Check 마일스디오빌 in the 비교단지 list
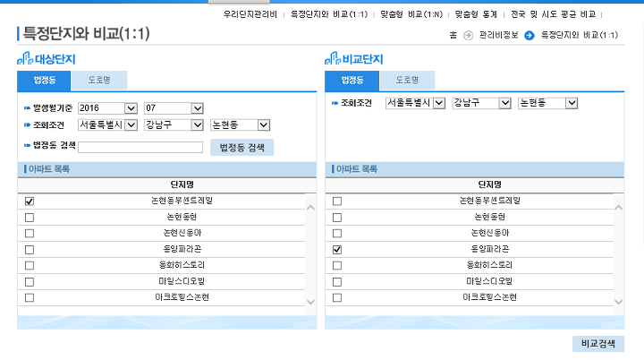Image resolution: width=644 pixels, height=360 pixels. 337,282
